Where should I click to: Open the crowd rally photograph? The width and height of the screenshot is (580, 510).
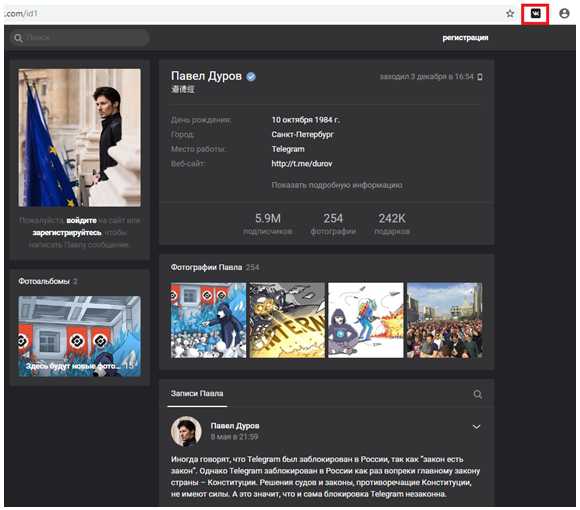click(x=445, y=320)
